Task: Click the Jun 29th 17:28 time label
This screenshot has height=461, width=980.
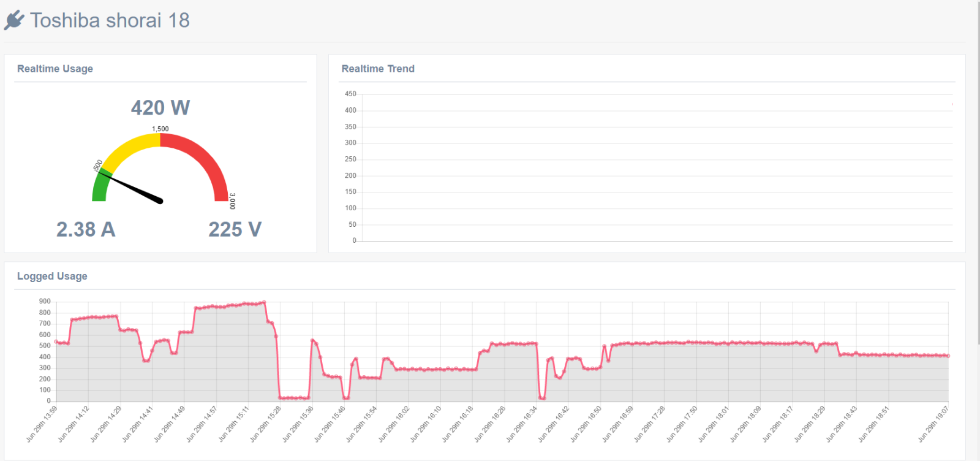Action: tap(649, 424)
